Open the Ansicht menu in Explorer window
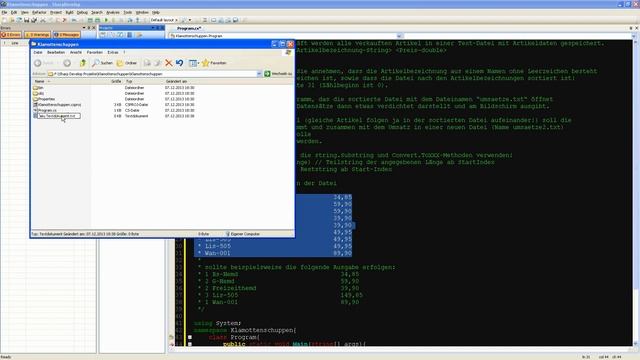 pyautogui.click(x=76, y=52)
